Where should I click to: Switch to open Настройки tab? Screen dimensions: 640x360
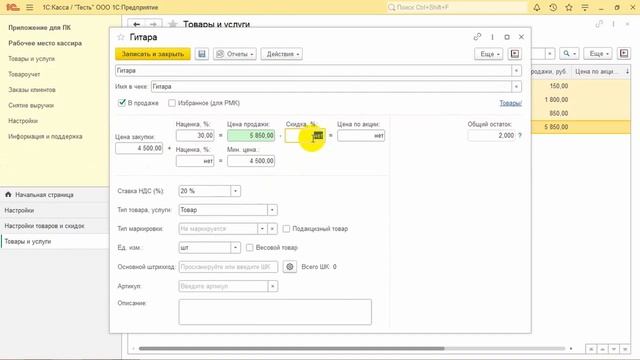tap(55, 210)
